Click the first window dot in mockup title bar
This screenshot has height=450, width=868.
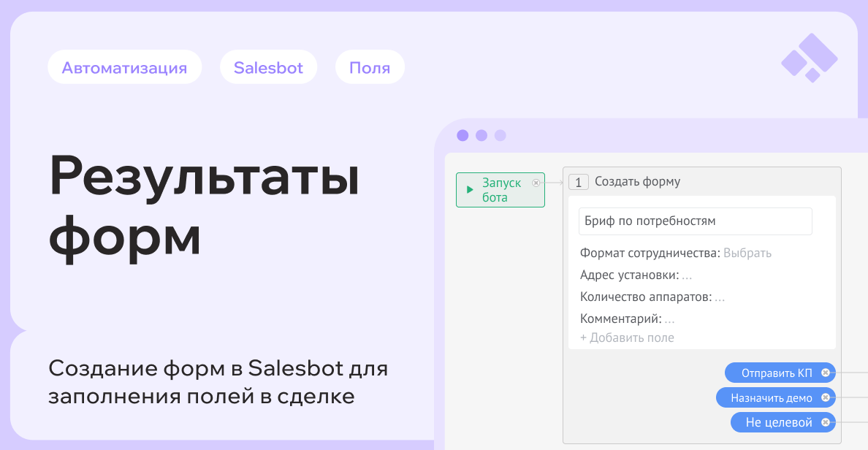pyautogui.click(x=462, y=136)
